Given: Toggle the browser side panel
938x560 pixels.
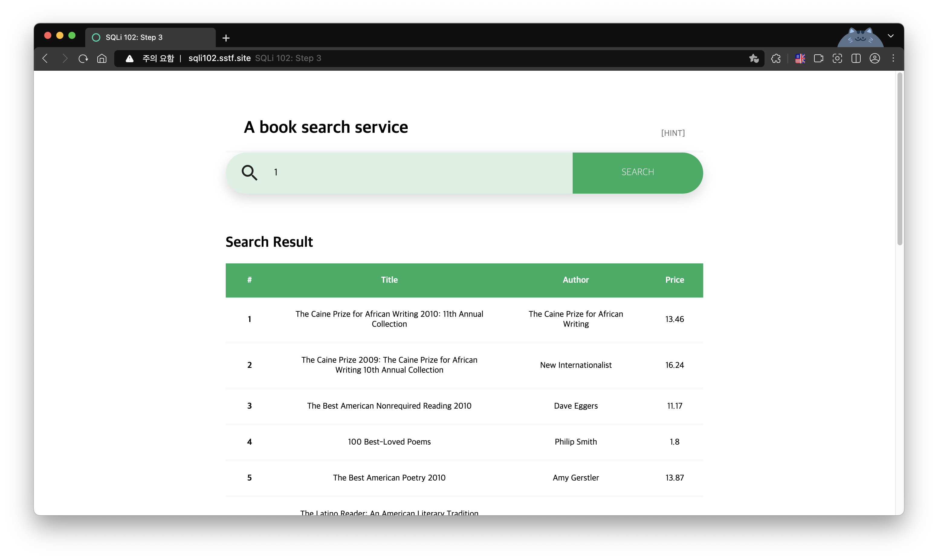Looking at the screenshot, I should coord(856,58).
